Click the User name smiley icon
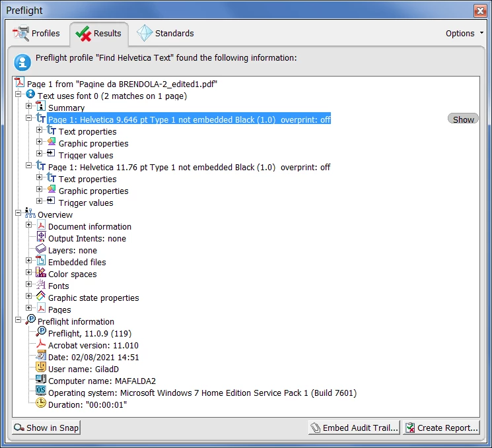 coord(41,367)
